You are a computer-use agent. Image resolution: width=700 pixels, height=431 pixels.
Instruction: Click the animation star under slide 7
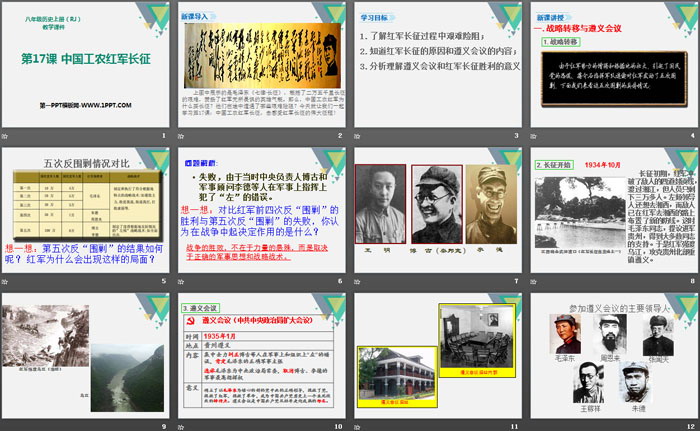(x=357, y=282)
